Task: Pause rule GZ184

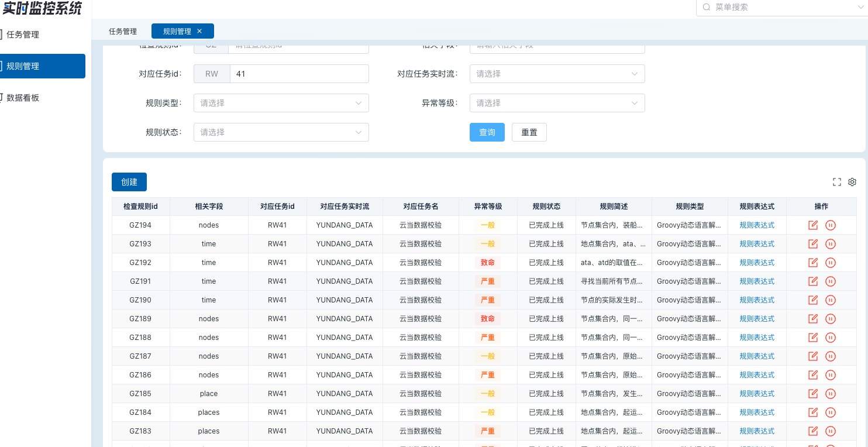Action: pos(830,412)
